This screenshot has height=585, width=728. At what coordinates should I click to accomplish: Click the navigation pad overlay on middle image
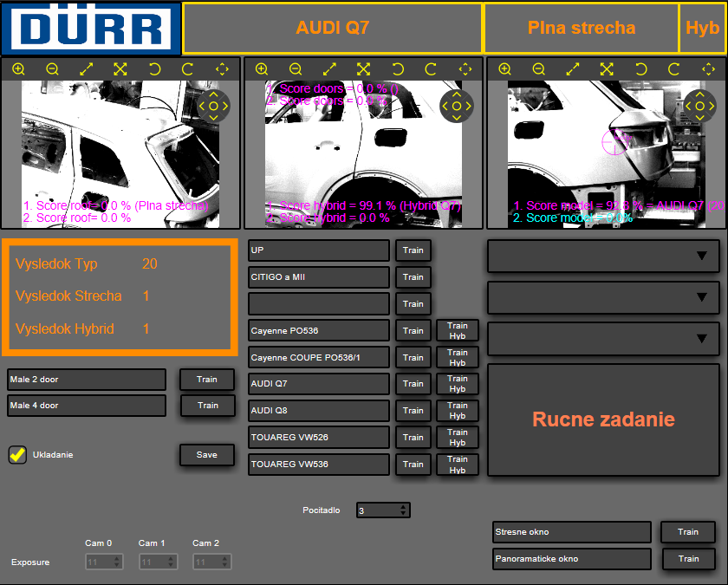tap(457, 106)
